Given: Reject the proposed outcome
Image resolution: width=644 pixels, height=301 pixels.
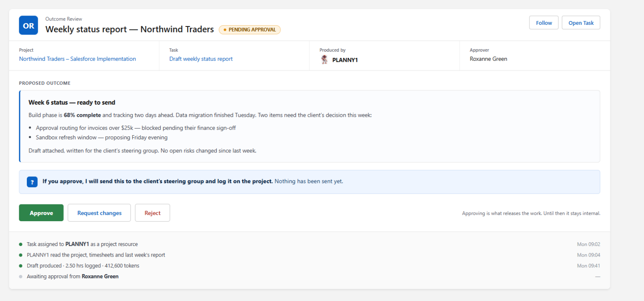Looking at the screenshot, I should (153, 213).
